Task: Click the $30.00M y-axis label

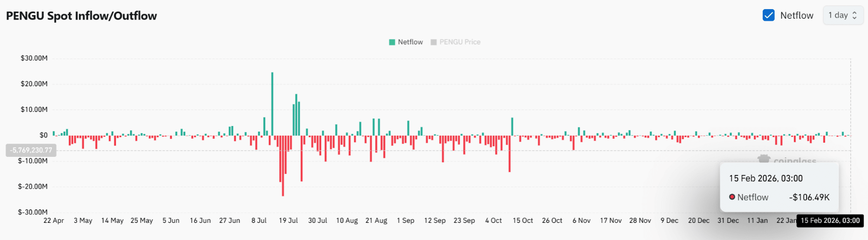Action: pyautogui.click(x=34, y=58)
